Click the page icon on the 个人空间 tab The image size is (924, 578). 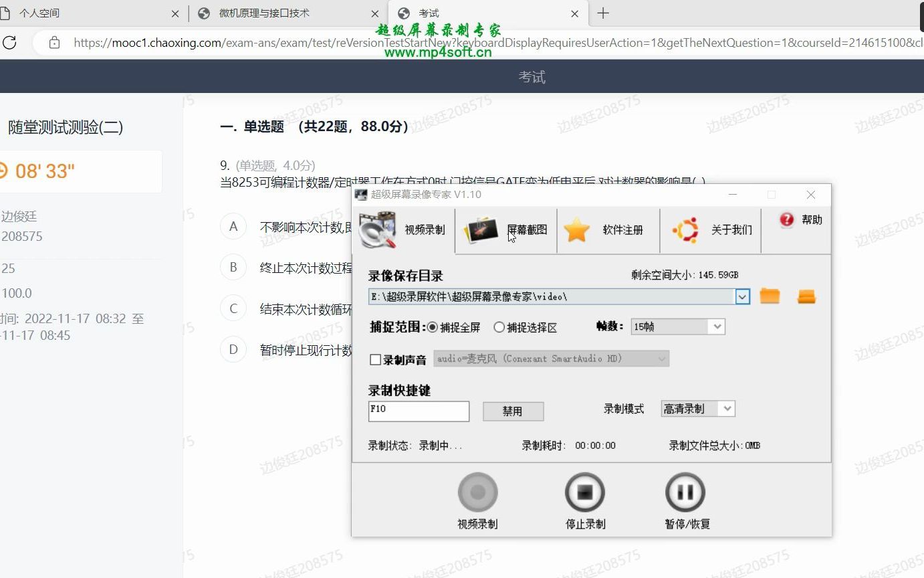[x=5, y=13]
